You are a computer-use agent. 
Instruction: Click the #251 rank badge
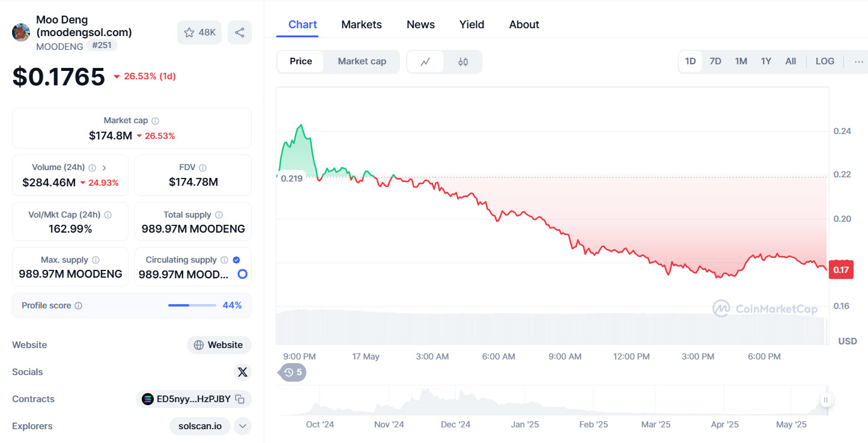102,45
